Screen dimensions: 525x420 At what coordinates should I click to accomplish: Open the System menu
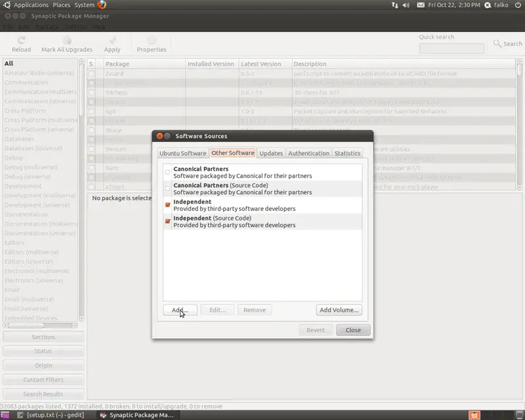click(85, 5)
